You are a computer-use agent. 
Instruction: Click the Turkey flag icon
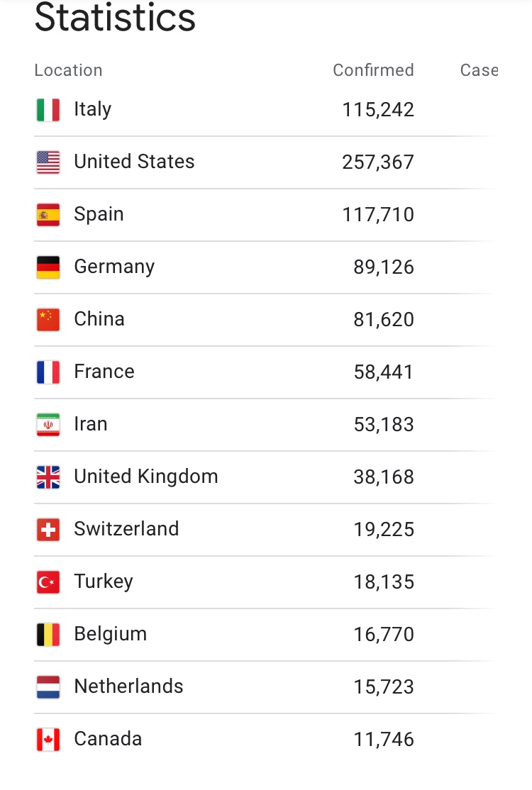click(x=48, y=582)
